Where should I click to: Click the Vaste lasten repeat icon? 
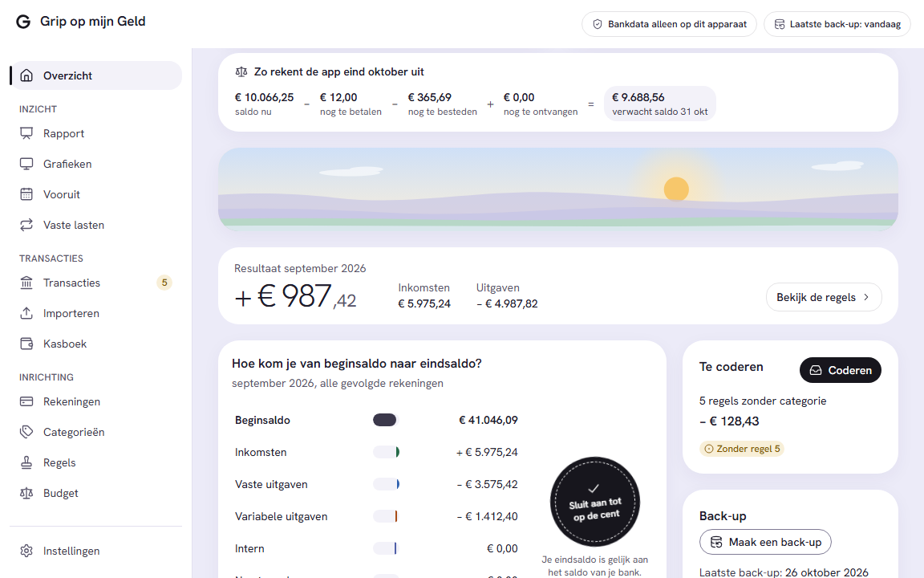pos(26,225)
